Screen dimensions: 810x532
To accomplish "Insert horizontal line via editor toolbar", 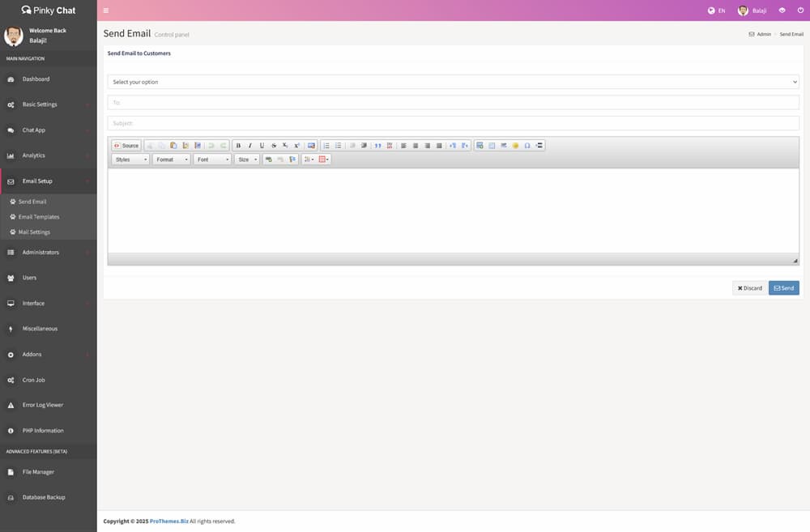I will click(504, 146).
